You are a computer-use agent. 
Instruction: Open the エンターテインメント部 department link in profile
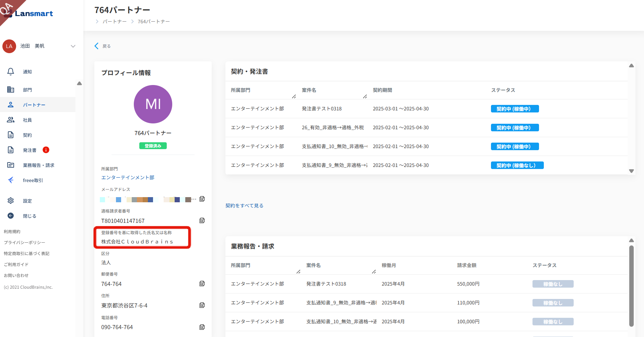(x=128, y=178)
